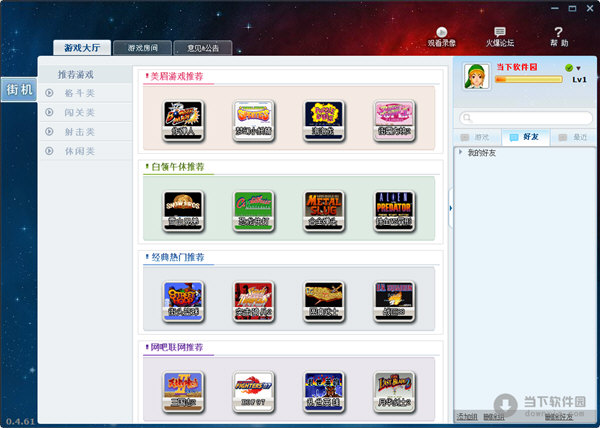
Task: Click the 网吧联网推荐 section header
Action: click(177, 347)
